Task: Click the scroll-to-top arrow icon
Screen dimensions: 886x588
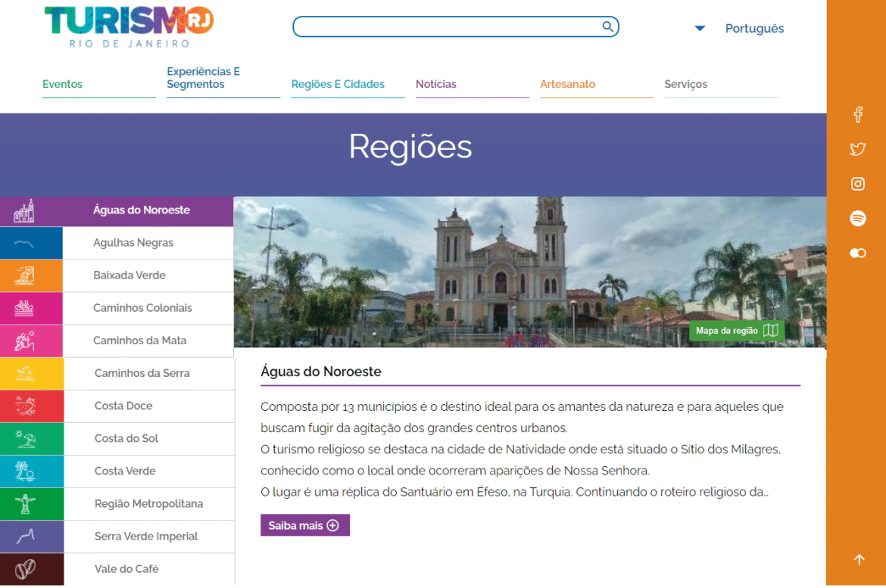Action: tap(859, 560)
